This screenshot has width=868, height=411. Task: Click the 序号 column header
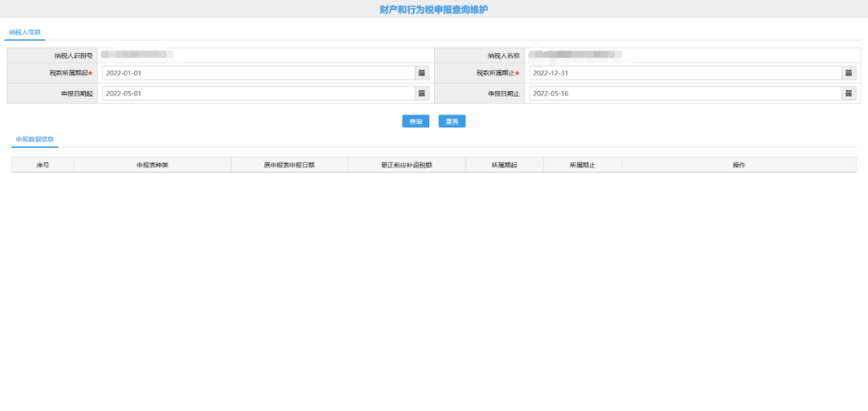click(43, 165)
